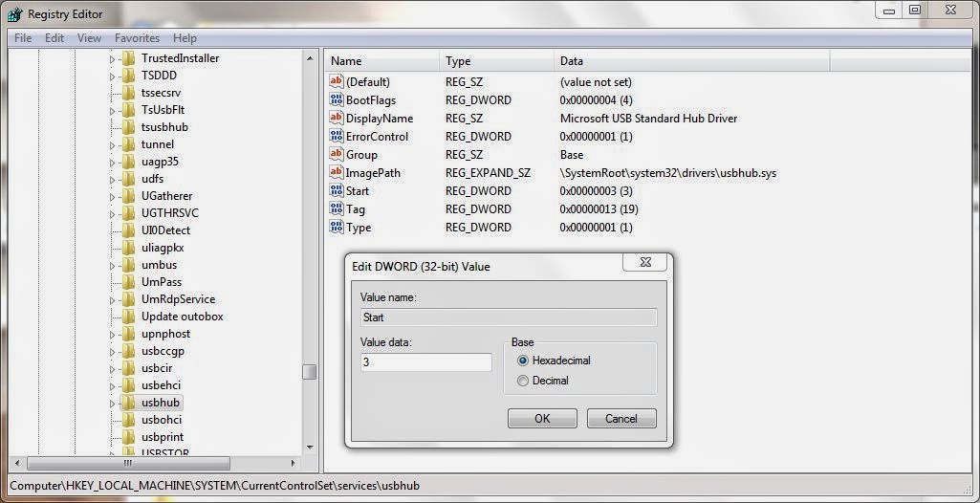This screenshot has width=980, height=503.
Task: Click the Tag DWORD value icon
Action: click(337, 208)
